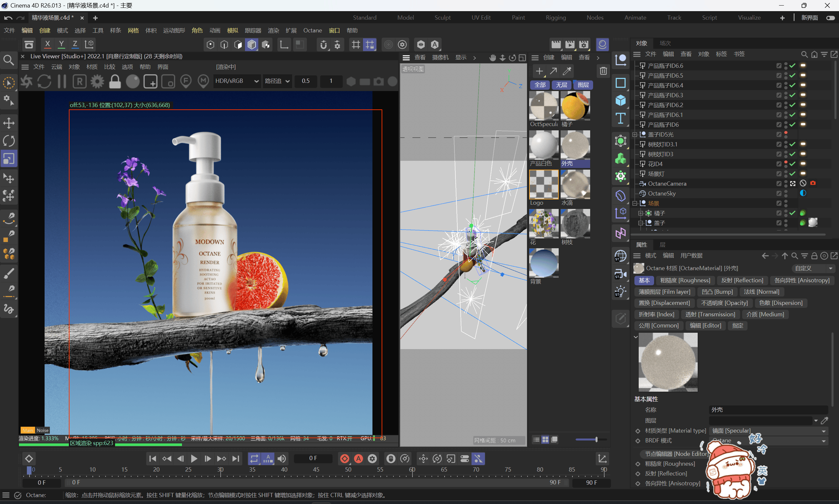This screenshot has height=504, width=839.
Task: Open the HDR/sRGB dropdown
Action: [x=237, y=81]
